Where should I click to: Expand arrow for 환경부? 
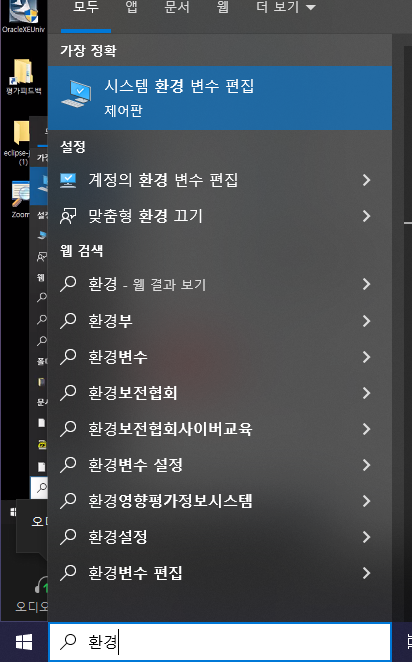tap(366, 321)
